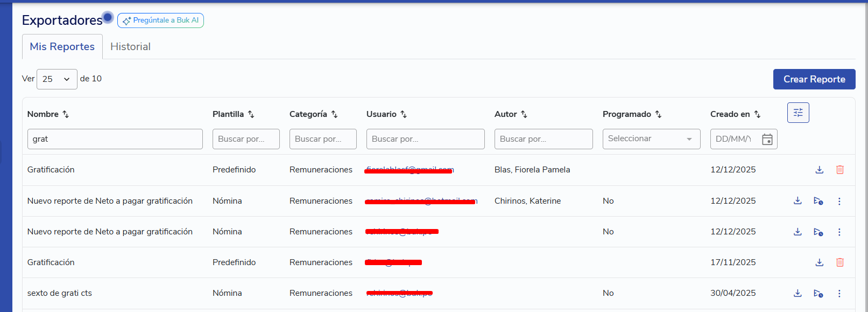This screenshot has width=868, height=312.
Task: Download the first Gratificación report
Action: click(819, 170)
